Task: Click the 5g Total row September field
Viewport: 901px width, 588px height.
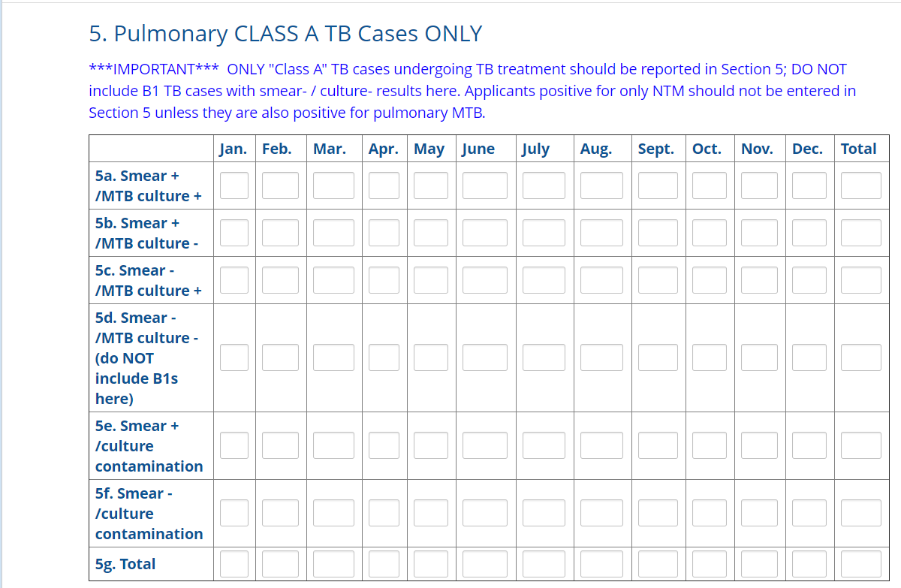Action: 658,564
